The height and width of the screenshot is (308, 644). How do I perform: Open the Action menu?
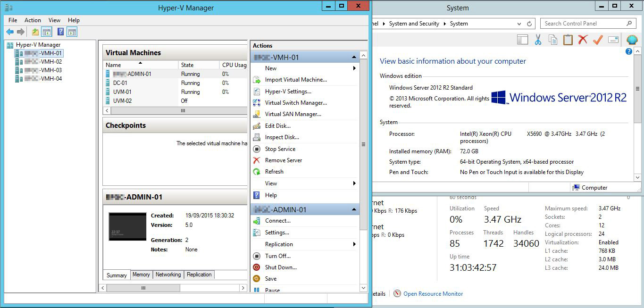click(33, 20)
